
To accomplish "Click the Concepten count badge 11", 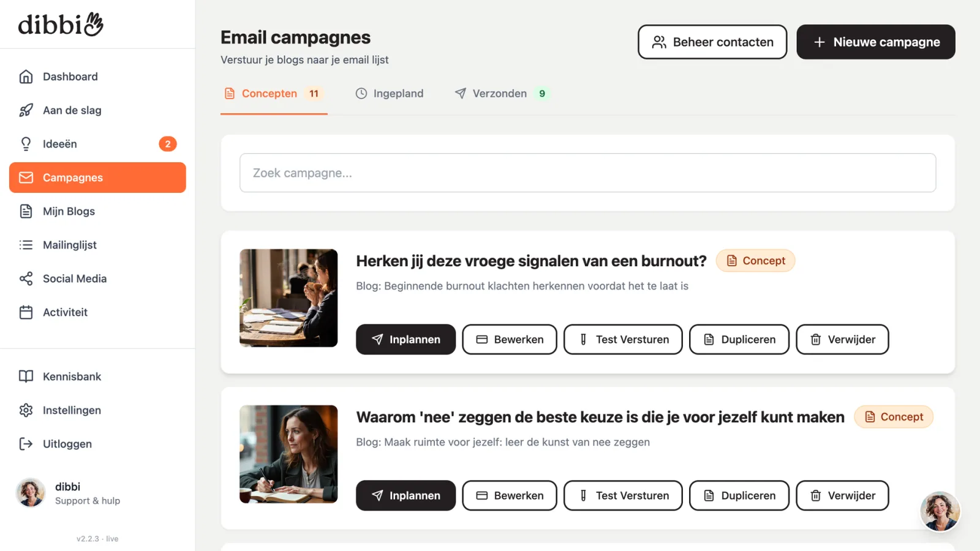I will (314, 94).
